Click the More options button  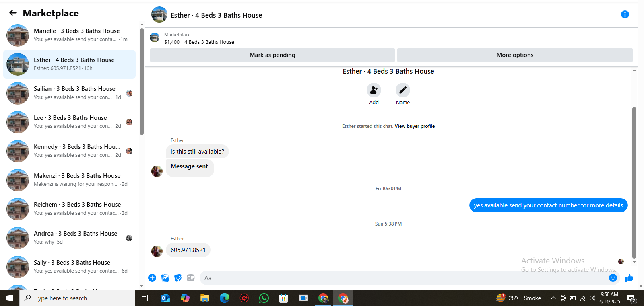(x=515, y=55)
